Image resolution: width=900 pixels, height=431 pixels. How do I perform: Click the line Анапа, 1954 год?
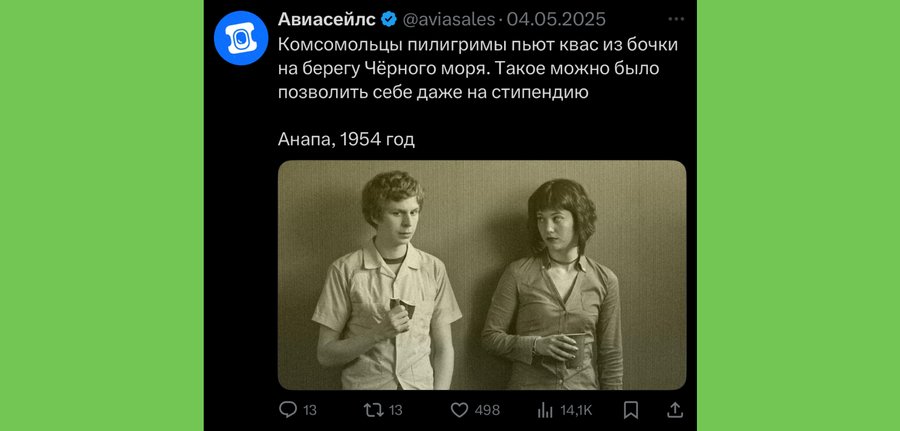coord(346,139)
